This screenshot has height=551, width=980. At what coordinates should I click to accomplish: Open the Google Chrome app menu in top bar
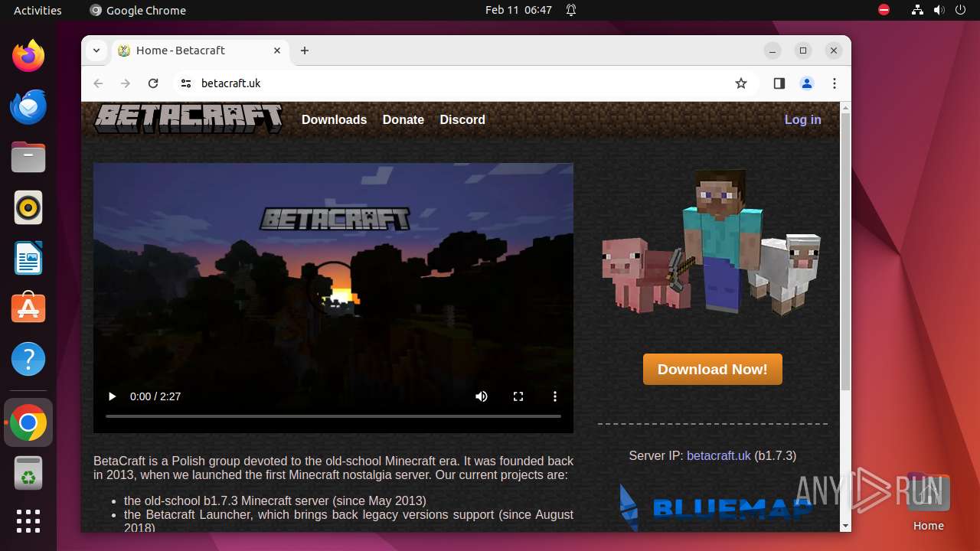[x=138, y=10]
